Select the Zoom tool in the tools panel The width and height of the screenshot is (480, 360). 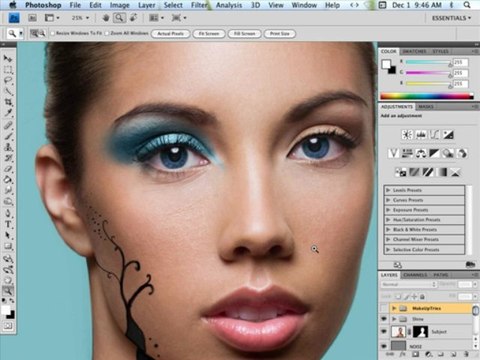point(8,291)
